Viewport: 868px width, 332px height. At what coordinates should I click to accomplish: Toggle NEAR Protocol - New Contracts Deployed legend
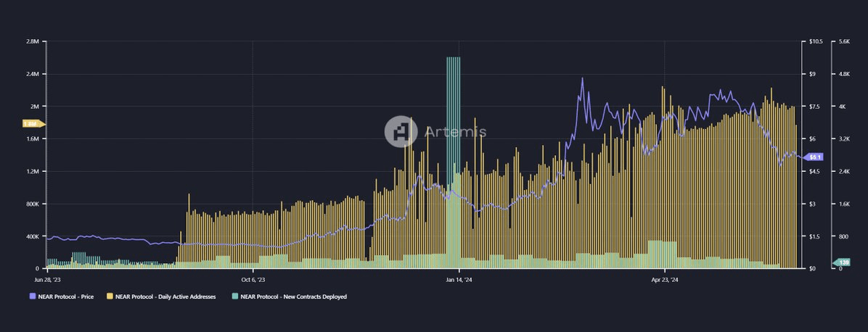click(x=290, y=296)
